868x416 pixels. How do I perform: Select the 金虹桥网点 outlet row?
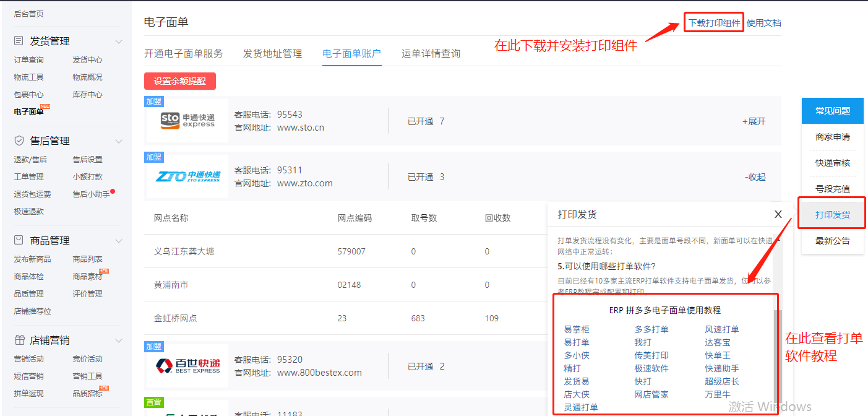(x=345, y=318)
